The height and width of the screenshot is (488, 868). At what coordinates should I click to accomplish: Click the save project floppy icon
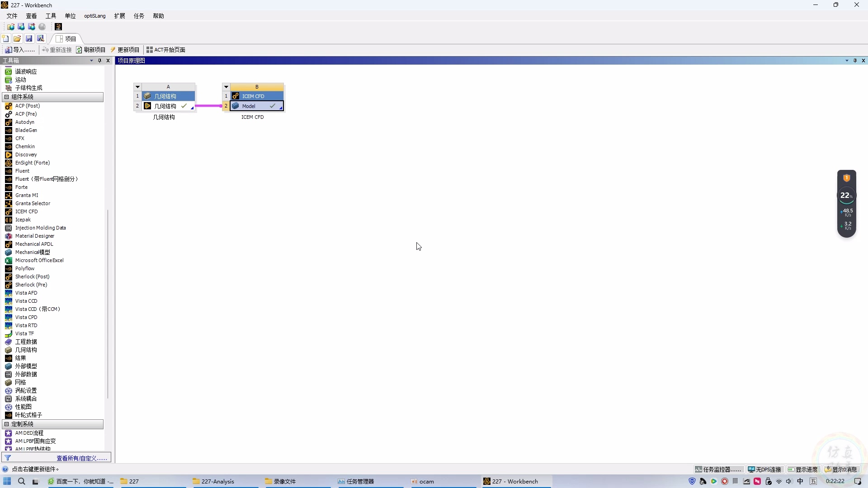pos(29,38)
